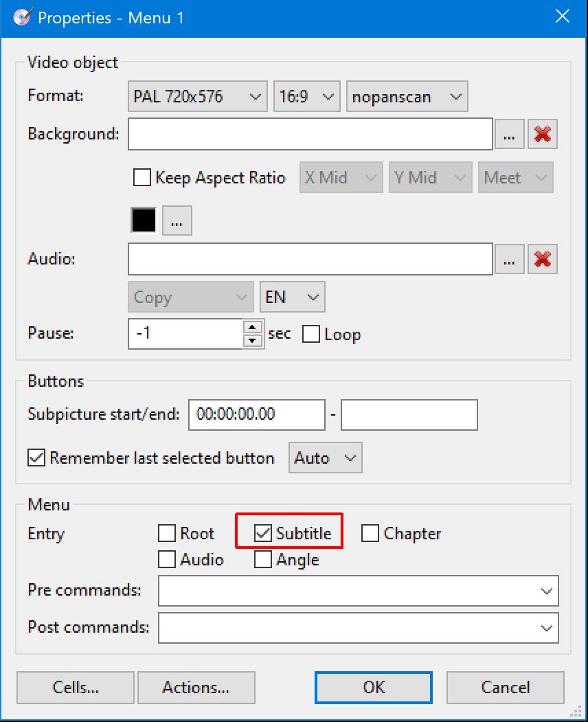
Task: Open the background color picker button
Action: coord(177,221)
